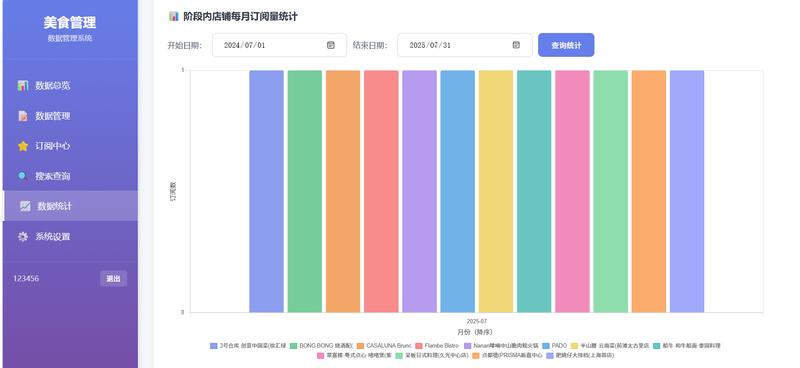The height and width of the screenshot is (368, 800).
Task: Toggle legend item 半山腰·云南菜
Action: coord(610,346)
